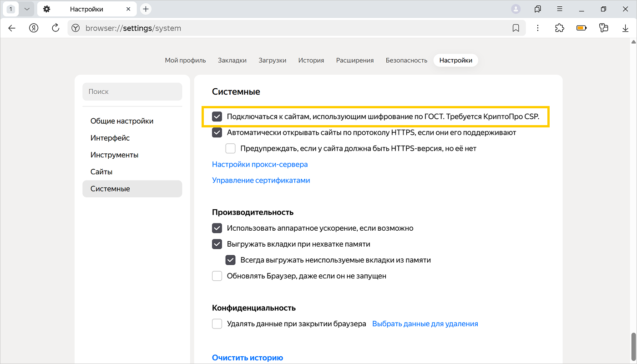
Task: Go back using the back arrow
Action: click(12, 28)
